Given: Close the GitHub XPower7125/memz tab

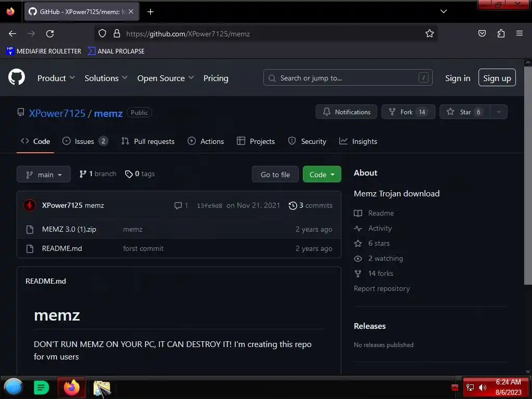Looking at the screenshot, I should pyautogui.click(x=131, y=11).
